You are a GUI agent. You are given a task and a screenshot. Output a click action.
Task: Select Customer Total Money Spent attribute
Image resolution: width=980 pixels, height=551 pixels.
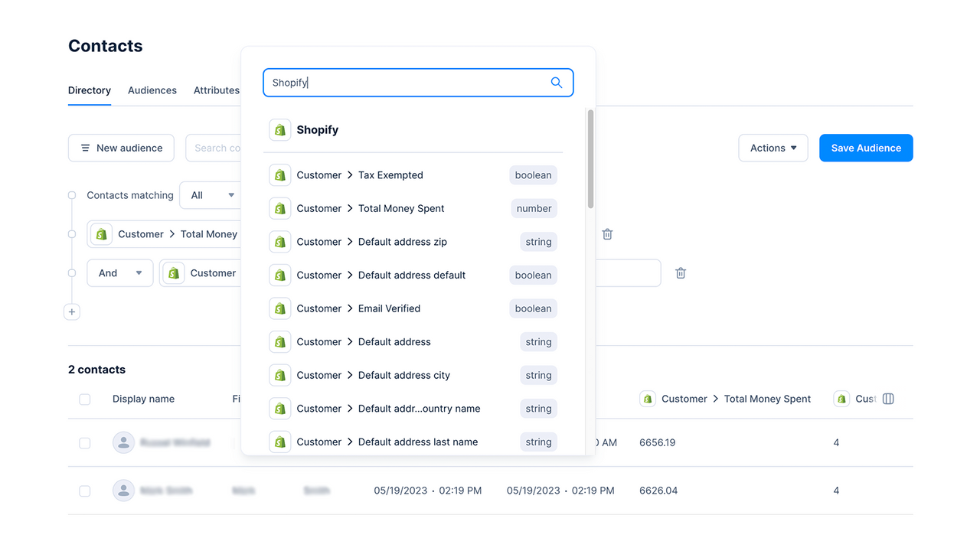[x=413, y=208]
